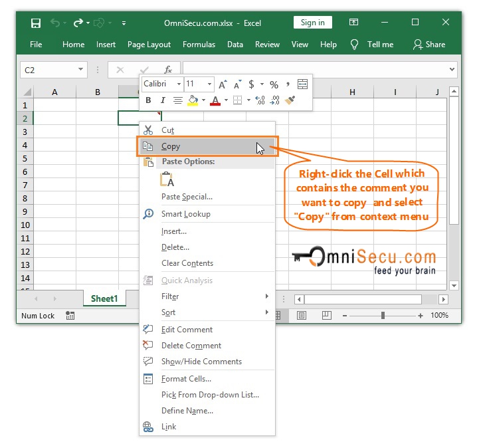Apply the yellow Fill Color bucket
The width and height of the screenshot is (479, 448).
point(193,100)
